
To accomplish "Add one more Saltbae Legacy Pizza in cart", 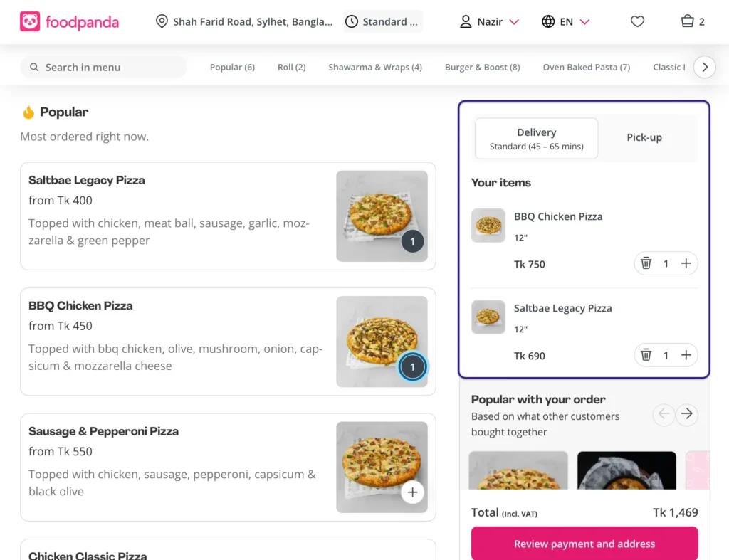I will point(686,355).
